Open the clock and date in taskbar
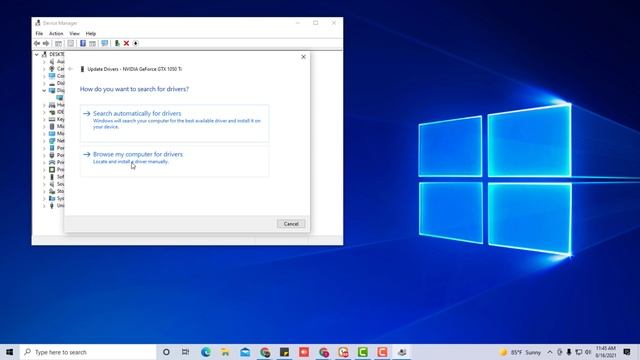The height and width of the screenshot is (360, 640). point(606,352)
